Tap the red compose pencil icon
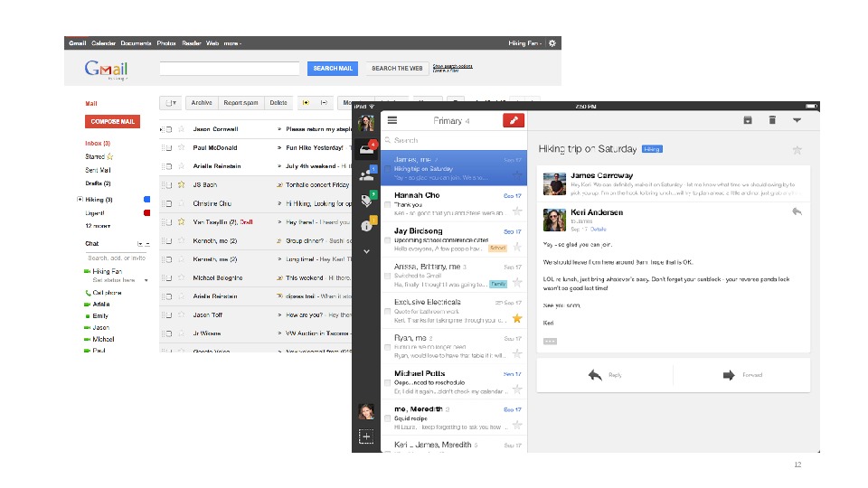868x488 pixels. 514,120
